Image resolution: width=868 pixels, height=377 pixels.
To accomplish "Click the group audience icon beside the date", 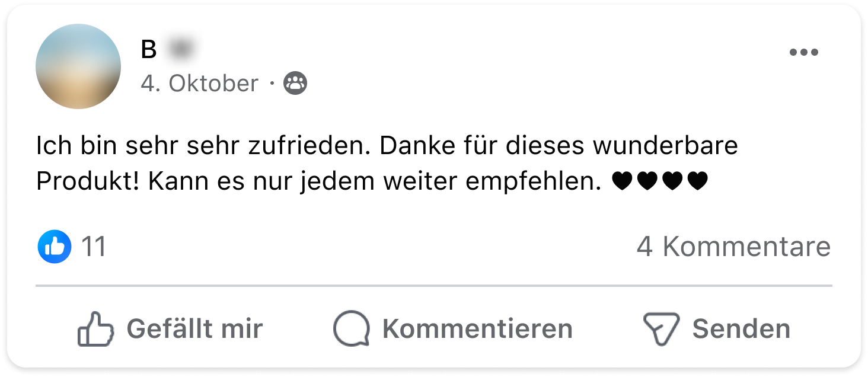I will (295, 84).
